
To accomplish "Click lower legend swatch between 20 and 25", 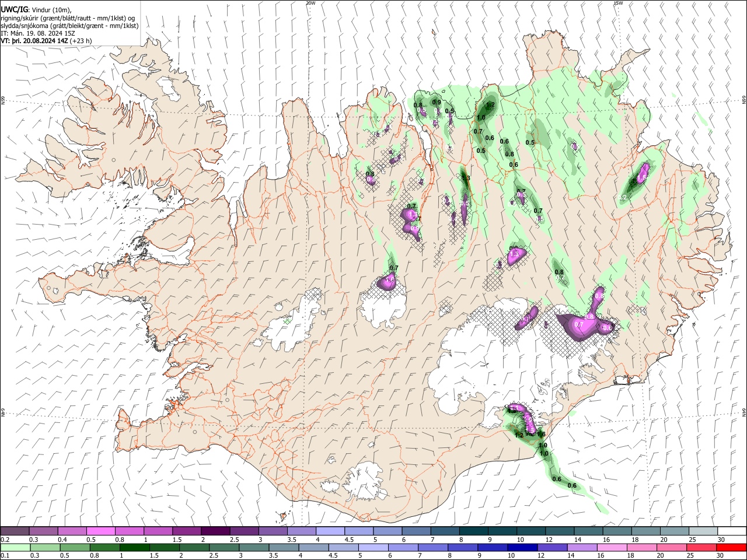I will [673, 548].
